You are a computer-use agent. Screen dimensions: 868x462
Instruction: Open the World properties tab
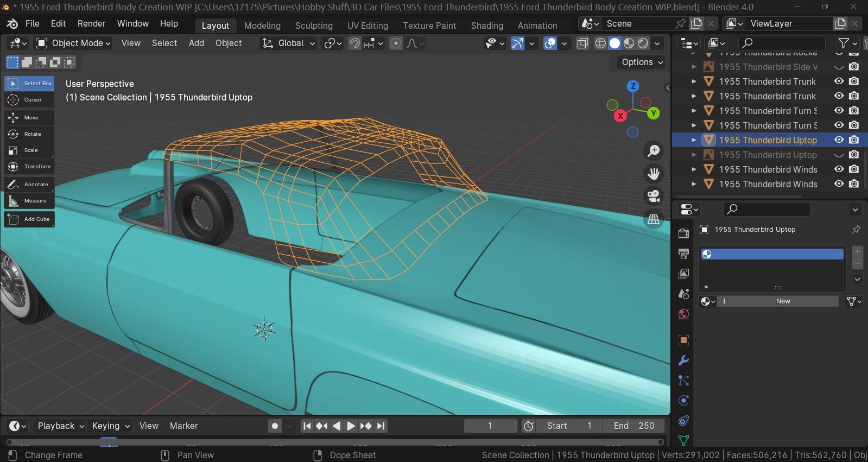[x=683, y=314]
